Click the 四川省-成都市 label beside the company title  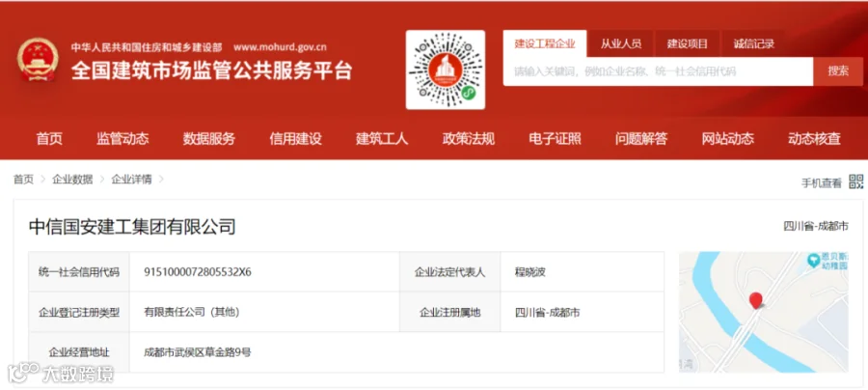point(816,226)
